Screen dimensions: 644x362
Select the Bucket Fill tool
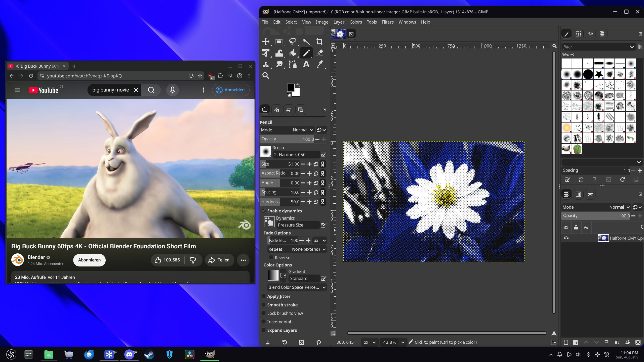click(x=293, y=53)
